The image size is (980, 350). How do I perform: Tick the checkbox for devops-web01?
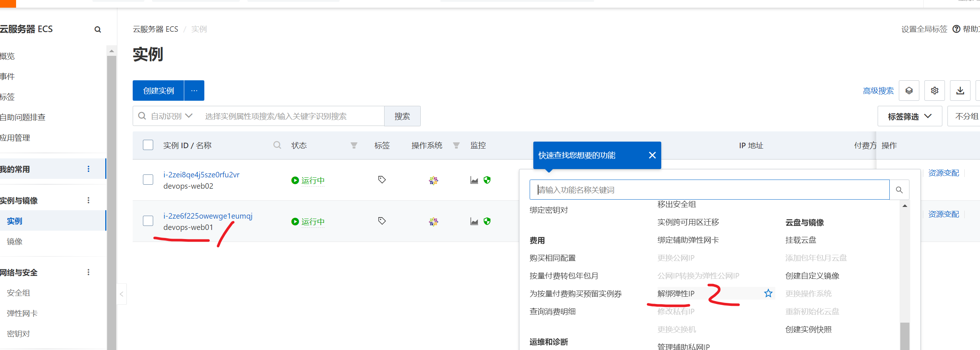pos(148,221)
